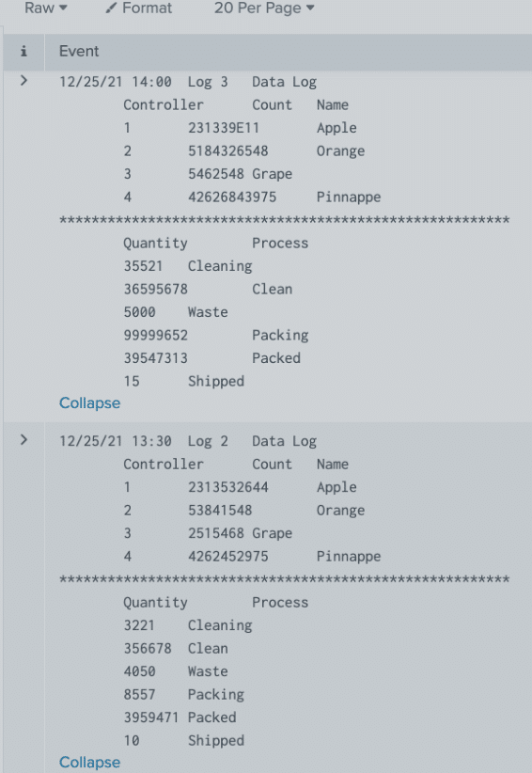Click the Shipped term in Log 2
Screen dimensions: 532x773
[x=216, y=741]
